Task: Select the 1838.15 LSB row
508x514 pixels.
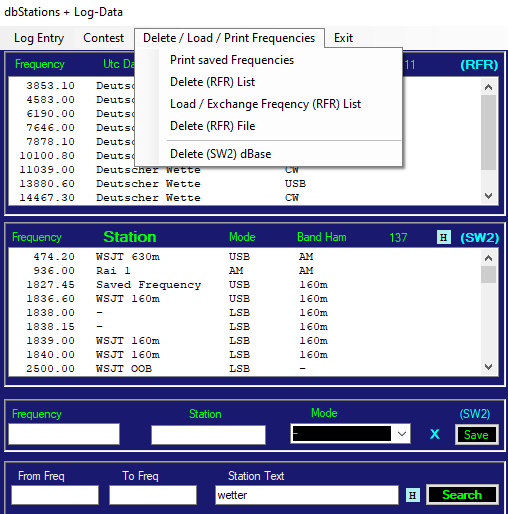Action: pyautogui.click(x=245, y=327)
